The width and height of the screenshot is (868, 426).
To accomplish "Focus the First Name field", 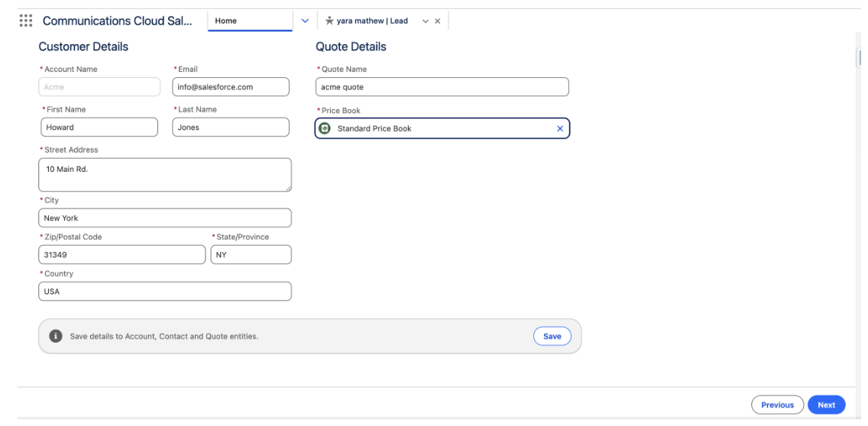I will [98, 127].
